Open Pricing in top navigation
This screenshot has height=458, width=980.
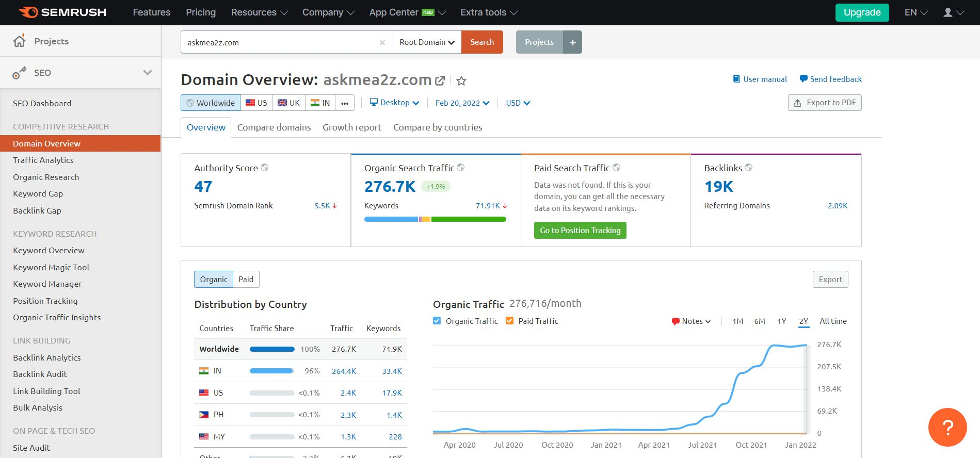point(201,12)
